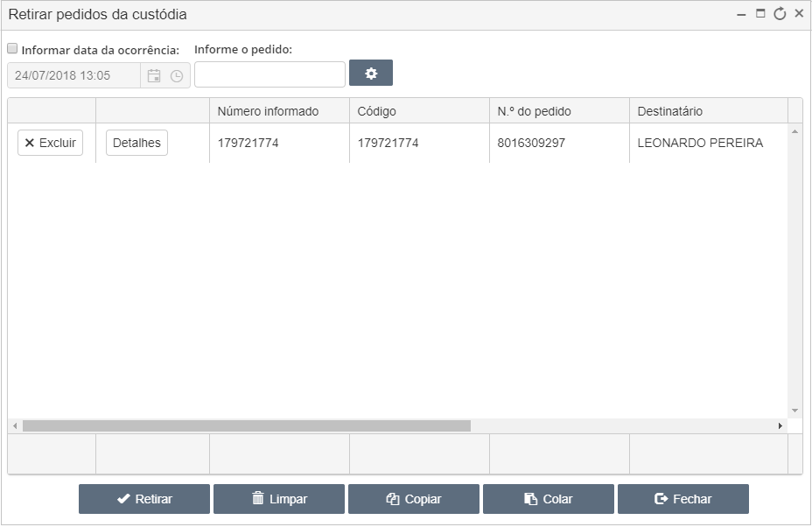Click the refresh icon in title bar

tap(780, 14)
